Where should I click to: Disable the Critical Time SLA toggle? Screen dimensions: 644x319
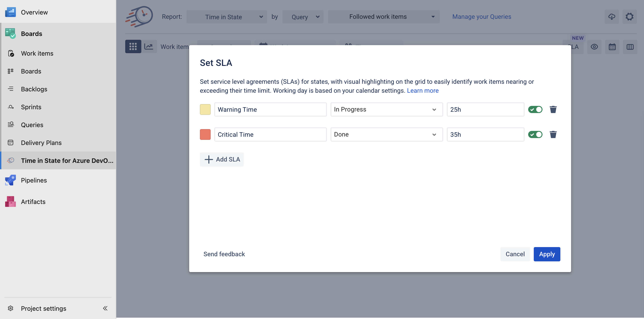[x=535, y=134]
